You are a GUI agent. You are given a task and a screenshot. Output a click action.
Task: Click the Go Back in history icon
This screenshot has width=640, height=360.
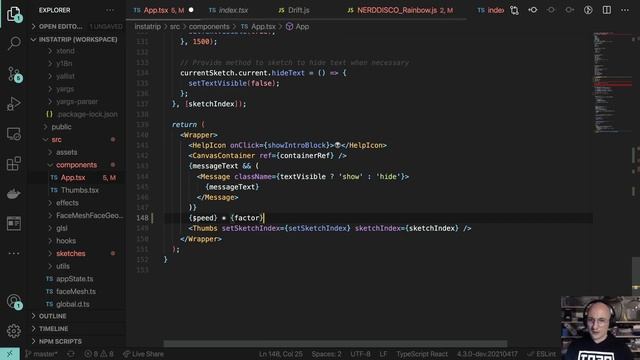pyautogui.click(x=533, y=10)
